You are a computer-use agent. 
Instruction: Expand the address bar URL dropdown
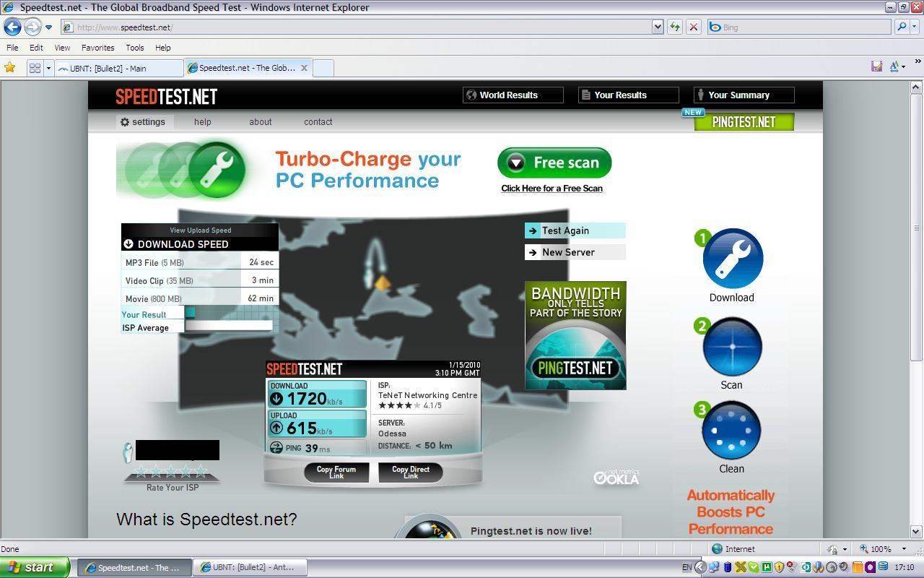tap(658, 27)
